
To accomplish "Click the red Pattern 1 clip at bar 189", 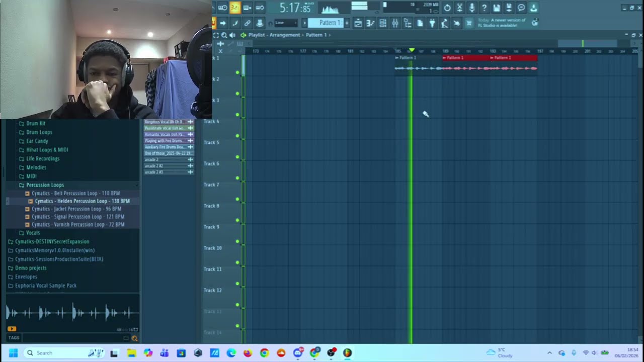I will coord(465,58).
